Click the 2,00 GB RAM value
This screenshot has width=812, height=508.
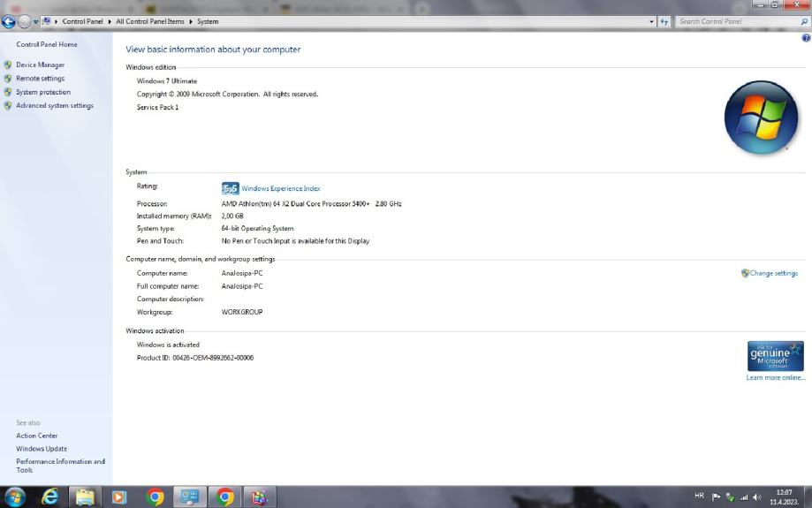232,216
